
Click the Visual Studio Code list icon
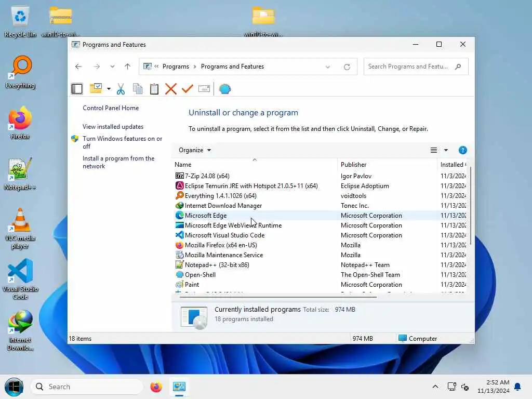click(179, 235)
